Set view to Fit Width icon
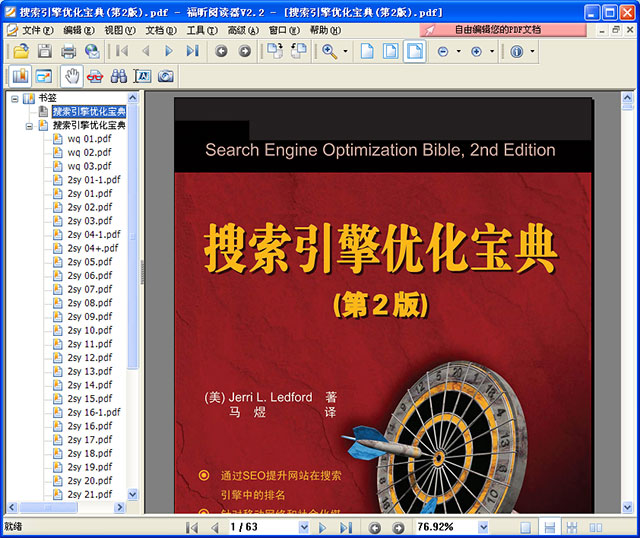The height and width of the screenshot is (538, 640). click(415, 51)
